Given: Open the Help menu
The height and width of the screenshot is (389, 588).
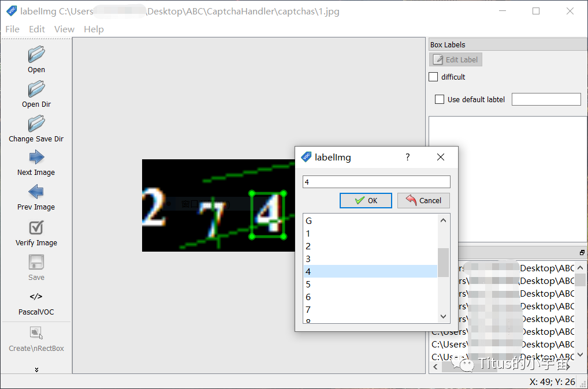Looking at the screenshot, I should pyautogui.click(x=94, y=29).
